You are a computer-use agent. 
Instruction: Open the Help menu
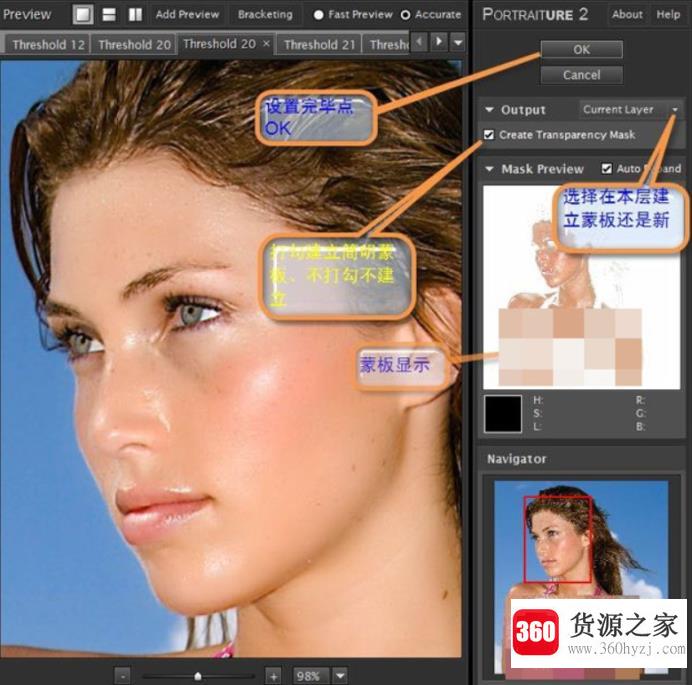pos(668,15)
